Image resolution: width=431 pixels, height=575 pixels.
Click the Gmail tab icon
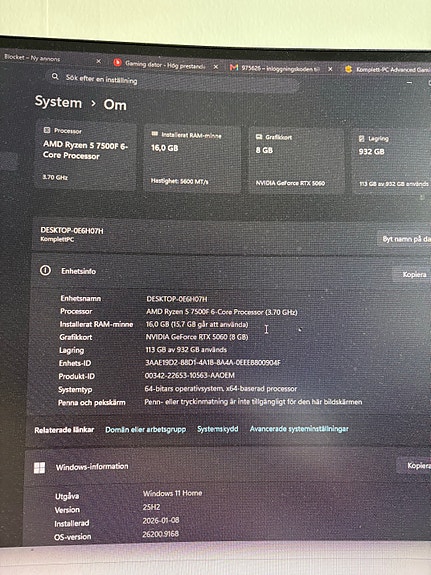pyautogui.click(x=234, y=67)
